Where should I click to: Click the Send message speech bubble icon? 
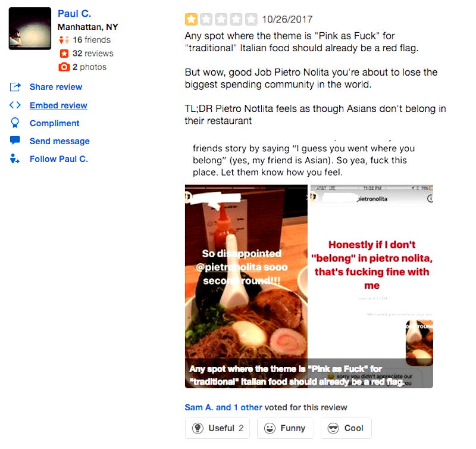(15, 140)
